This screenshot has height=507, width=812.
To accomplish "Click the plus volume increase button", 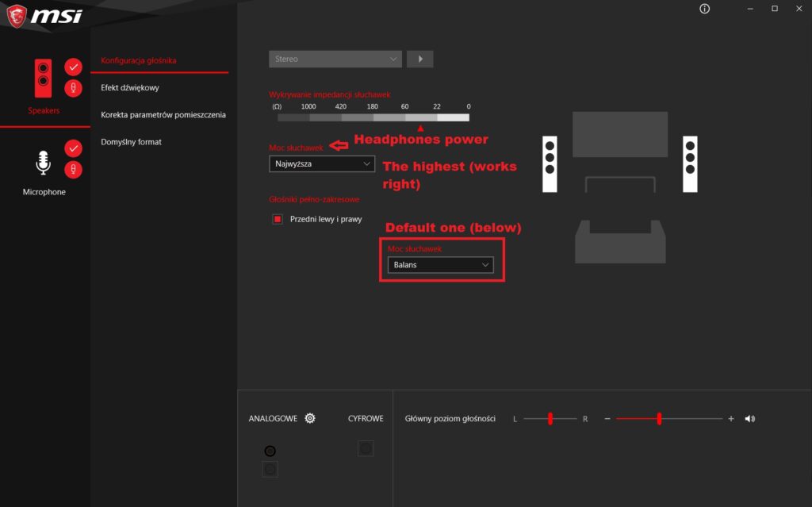I will 730,418.
